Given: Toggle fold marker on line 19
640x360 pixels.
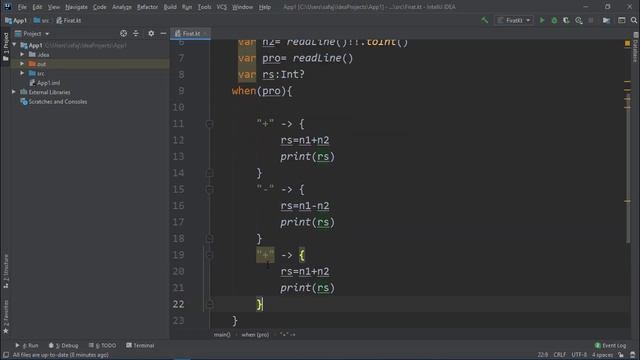Looking at the screenshot, I should 209,255.
